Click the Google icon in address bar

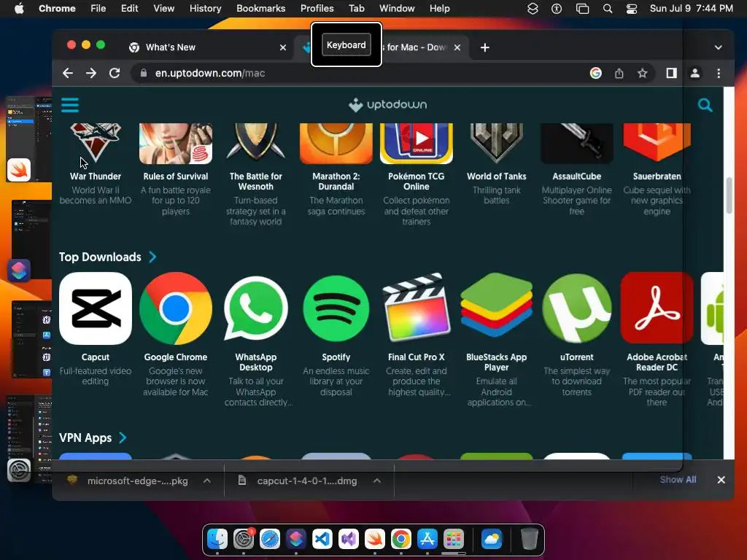click(x=595, y=73)
